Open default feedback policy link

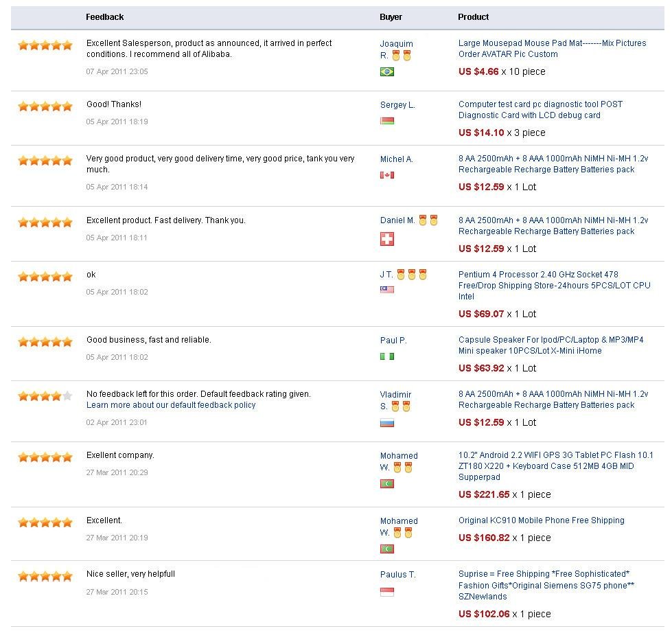tap(171, 405)
